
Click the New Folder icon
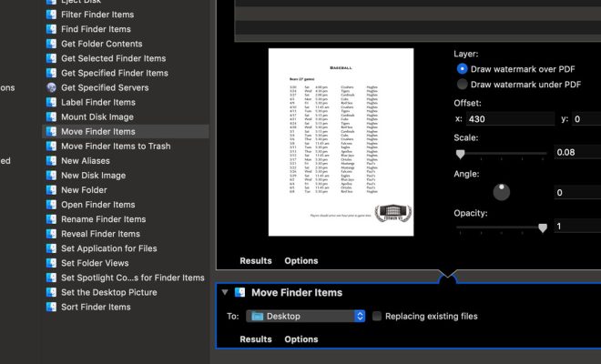coord(51,190)
